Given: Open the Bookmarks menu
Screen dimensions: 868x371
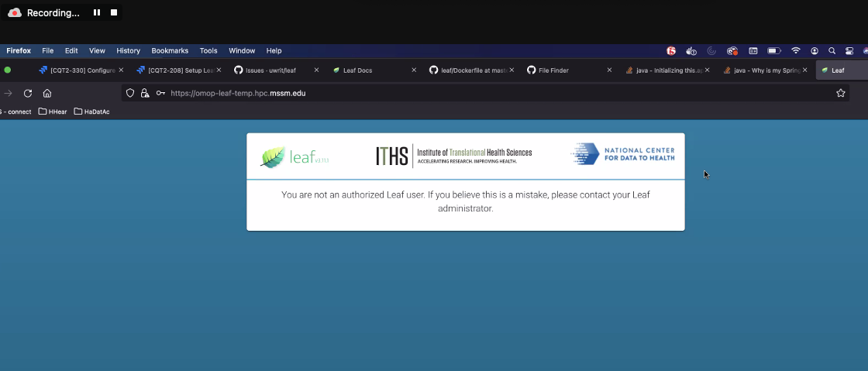Looking at the screenshot, I should click(x=170, y=50).
